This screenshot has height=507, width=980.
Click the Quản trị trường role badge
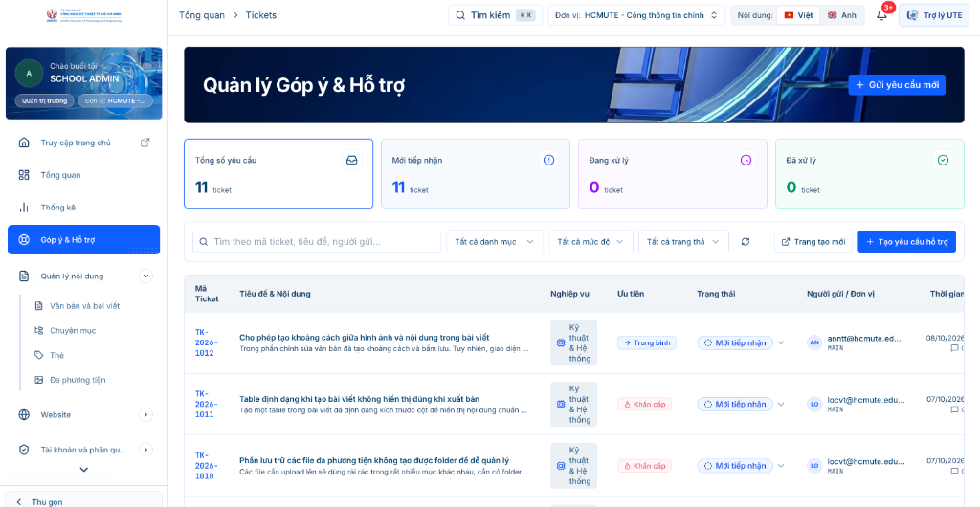[x=44, y=100]
